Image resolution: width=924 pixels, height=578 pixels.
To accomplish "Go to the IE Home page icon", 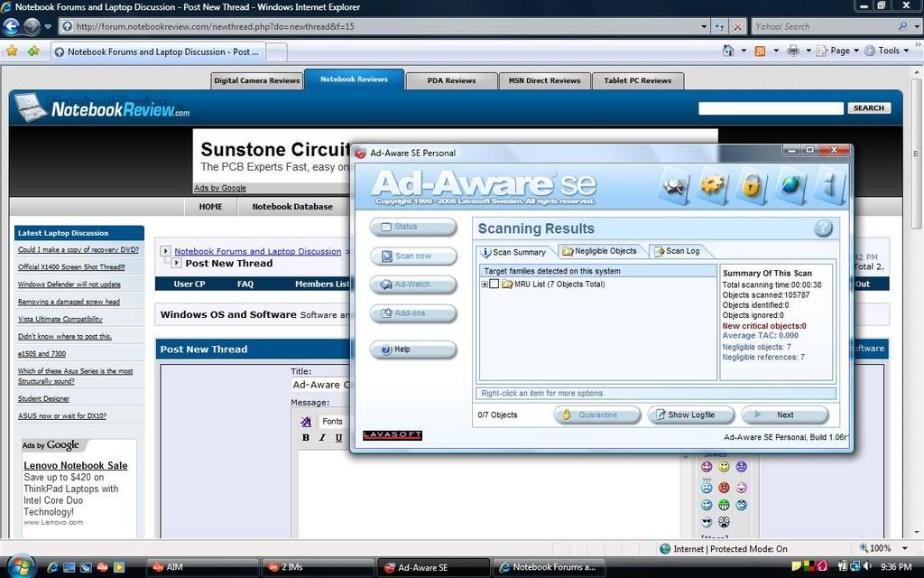I will point(728,51).
